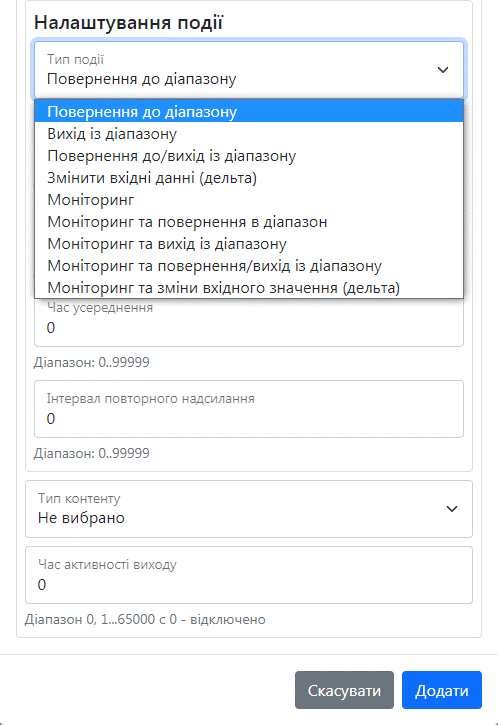Click the 'Тип події' select box label

(x=75, y=59)
